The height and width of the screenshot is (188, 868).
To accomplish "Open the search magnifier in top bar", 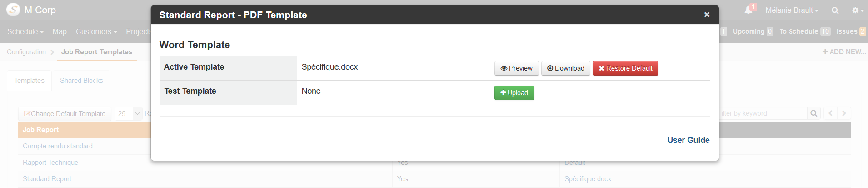I will [x=835, y=10].
